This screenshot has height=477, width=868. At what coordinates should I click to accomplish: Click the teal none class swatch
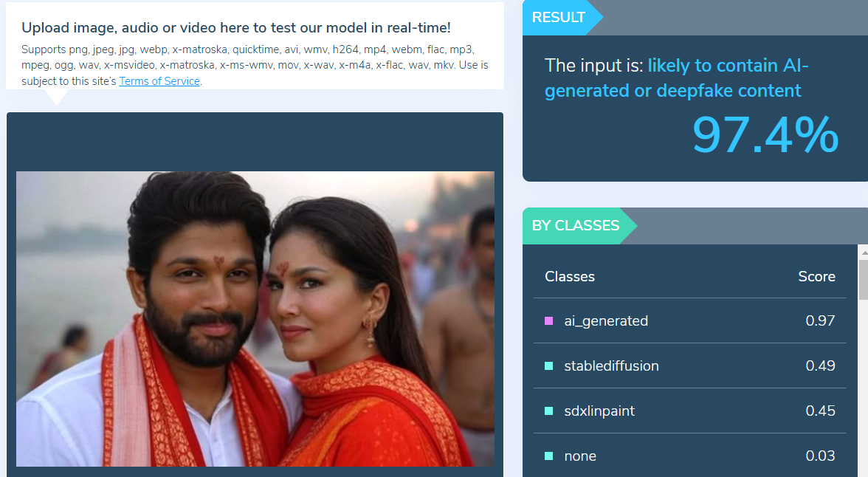(x=548, y=456)
